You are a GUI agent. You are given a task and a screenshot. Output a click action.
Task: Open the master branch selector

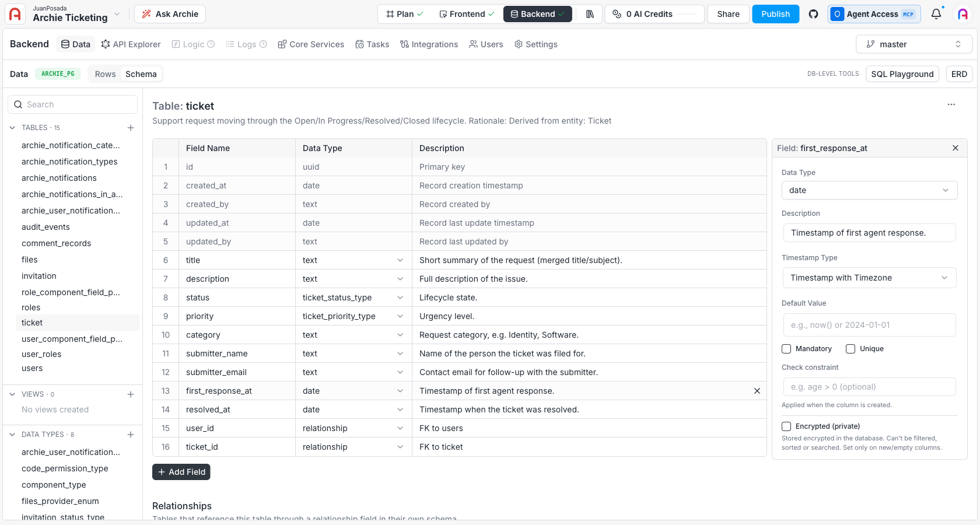[914, 44]
